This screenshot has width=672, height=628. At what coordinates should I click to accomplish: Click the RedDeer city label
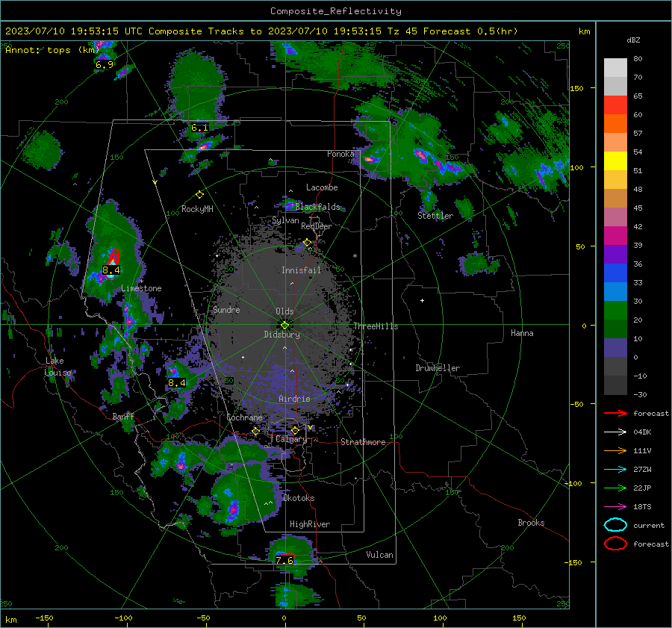tap(317, 226)
